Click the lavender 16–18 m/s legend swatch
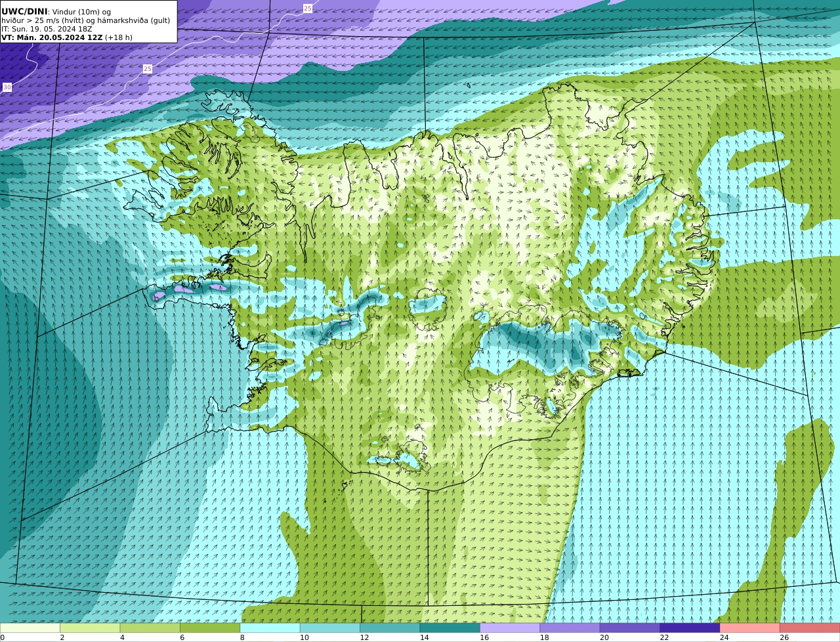Image resolution: width=840 pixels, height=642 pixels. click(510, 628)
